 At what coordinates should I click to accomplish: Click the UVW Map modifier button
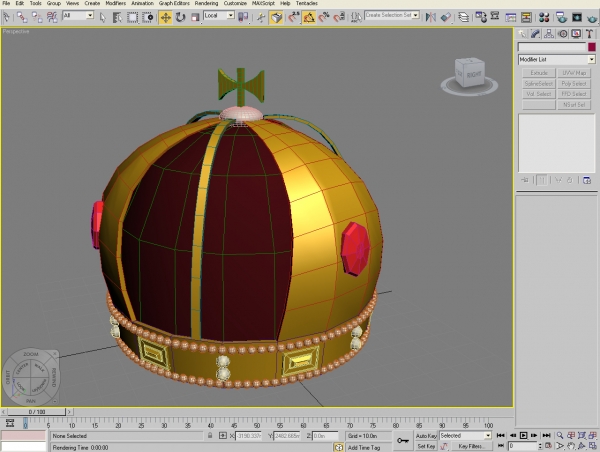[x=574, y=73]
